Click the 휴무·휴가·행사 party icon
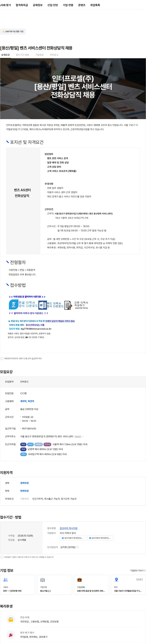The width and height of the screenshot is (146, 644). click(11, 635)
